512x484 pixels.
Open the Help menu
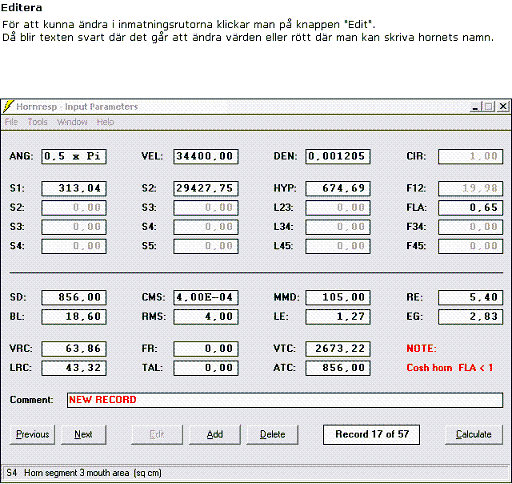pos(105,122)
